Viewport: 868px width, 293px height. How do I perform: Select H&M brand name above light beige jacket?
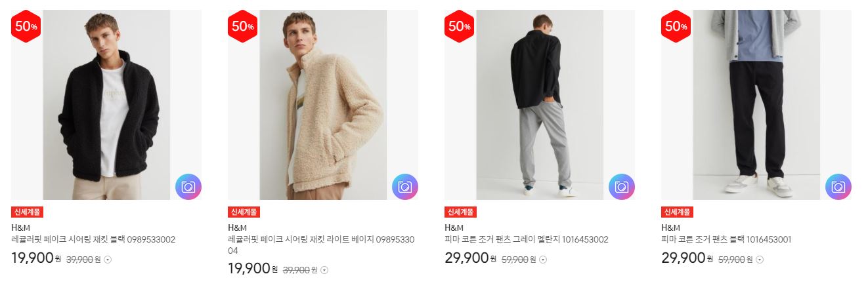coord(237,228)
